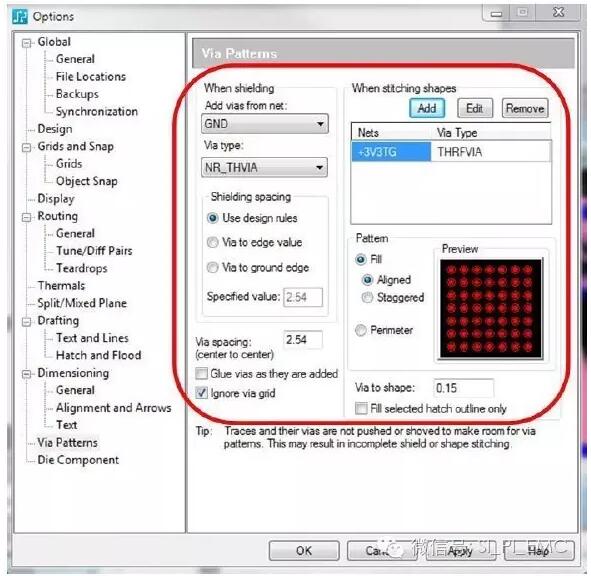Choose the Perimeter pattern option
The image size is (591, 576).
coord(361,330)
